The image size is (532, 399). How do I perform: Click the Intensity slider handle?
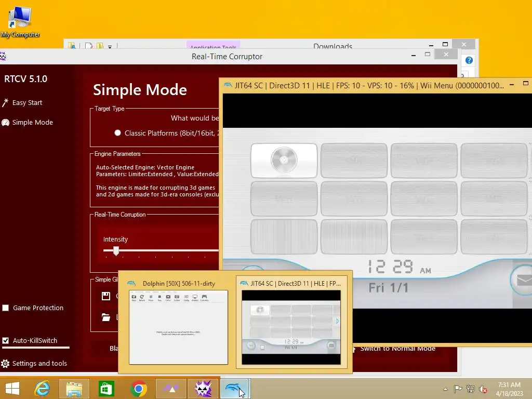(116, 251)
